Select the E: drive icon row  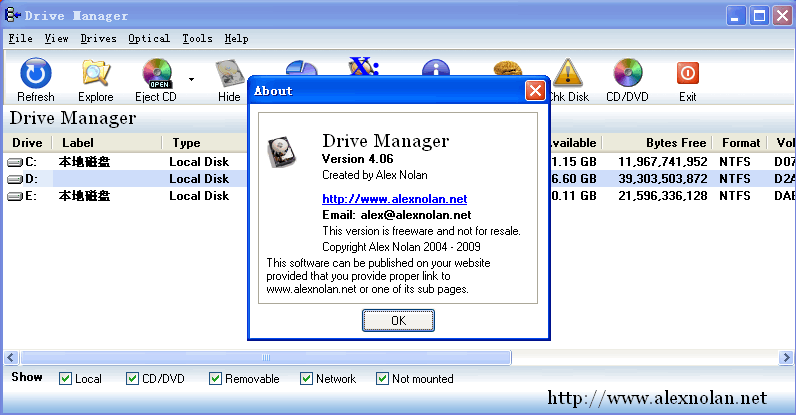(x=15, y=196)
